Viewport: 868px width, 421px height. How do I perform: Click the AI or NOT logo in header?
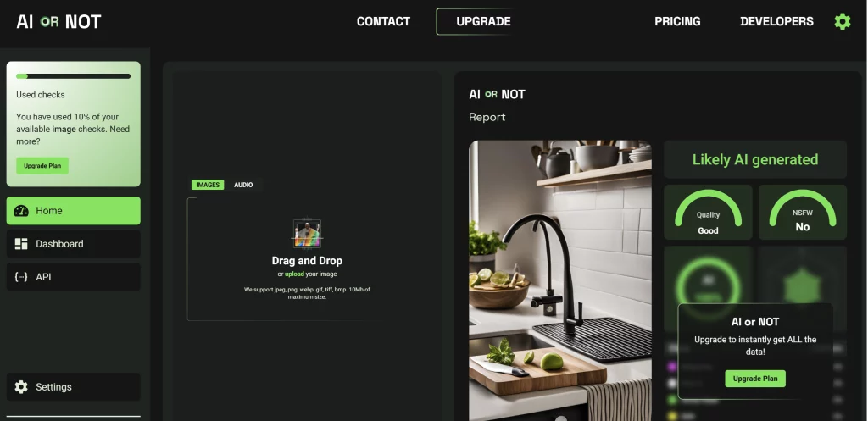[x=58, y=21]
